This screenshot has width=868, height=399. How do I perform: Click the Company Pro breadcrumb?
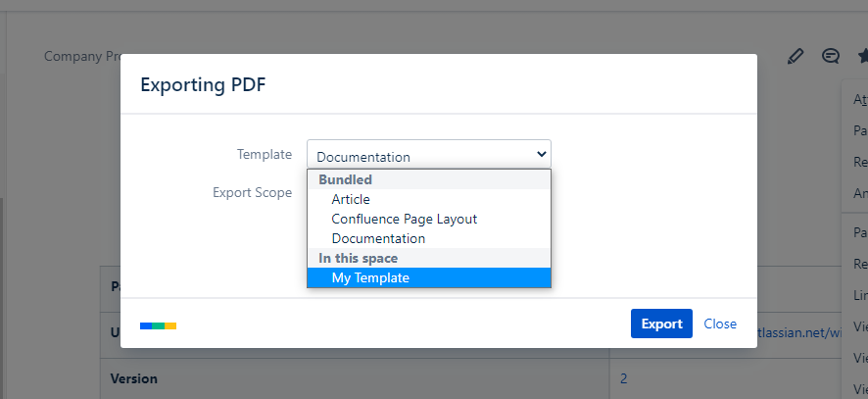[x=81, y=56]
